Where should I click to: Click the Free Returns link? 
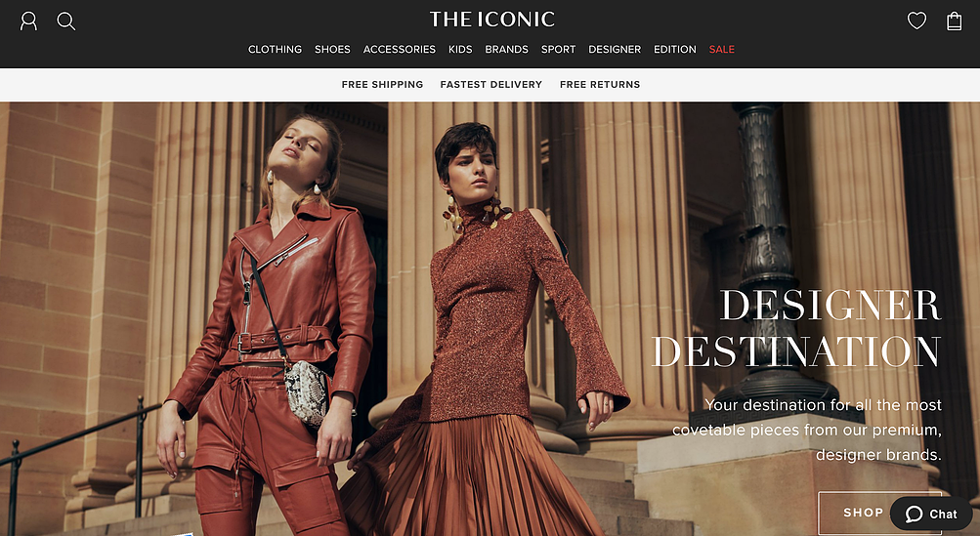click(600, 84)
